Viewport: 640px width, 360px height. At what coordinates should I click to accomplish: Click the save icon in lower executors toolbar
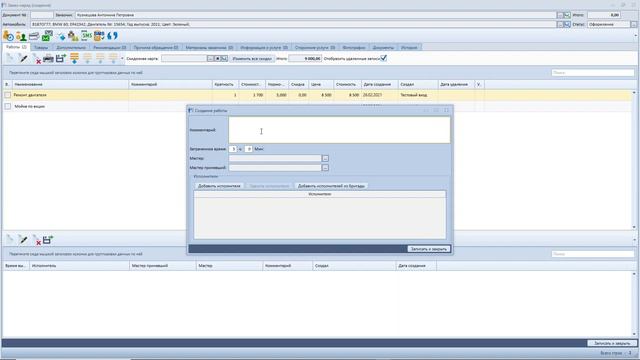point(48,240)
